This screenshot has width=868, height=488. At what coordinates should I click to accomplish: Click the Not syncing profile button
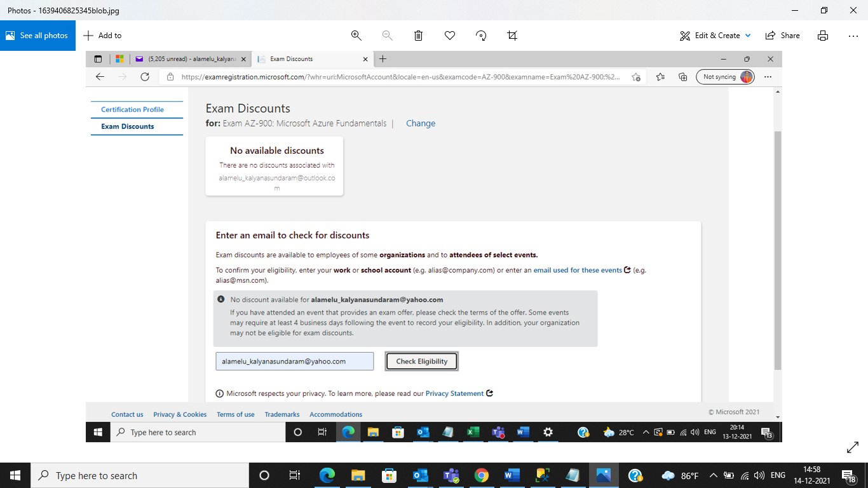pos(726,77)
